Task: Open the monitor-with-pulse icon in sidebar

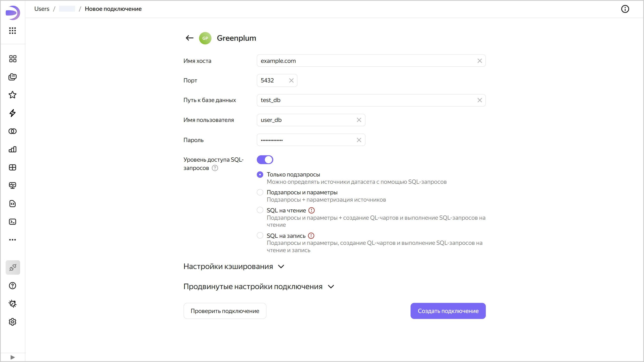Action: point(13,186)
